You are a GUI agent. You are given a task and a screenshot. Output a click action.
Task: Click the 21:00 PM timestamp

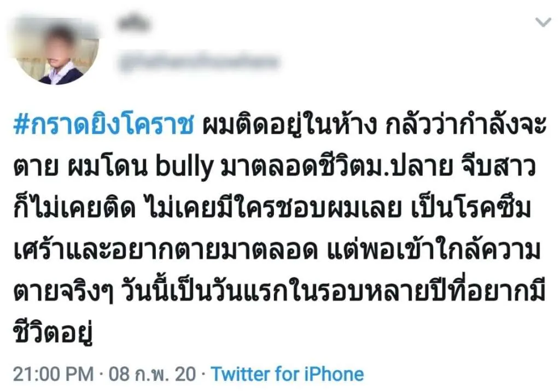pyautogui.click(x=53, y=374)
